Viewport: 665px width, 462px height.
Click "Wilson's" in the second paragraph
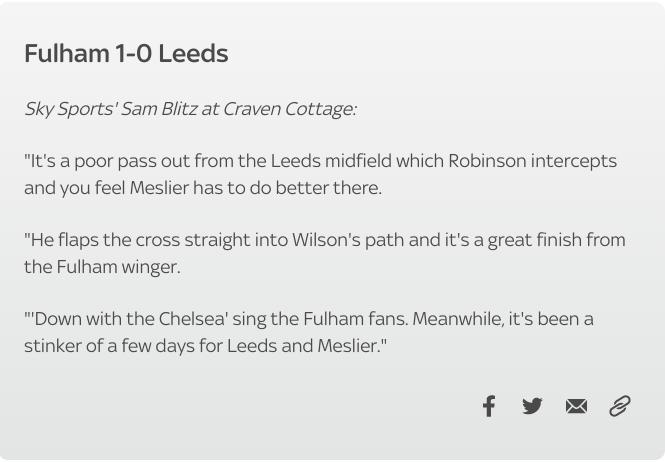[326, 240]
